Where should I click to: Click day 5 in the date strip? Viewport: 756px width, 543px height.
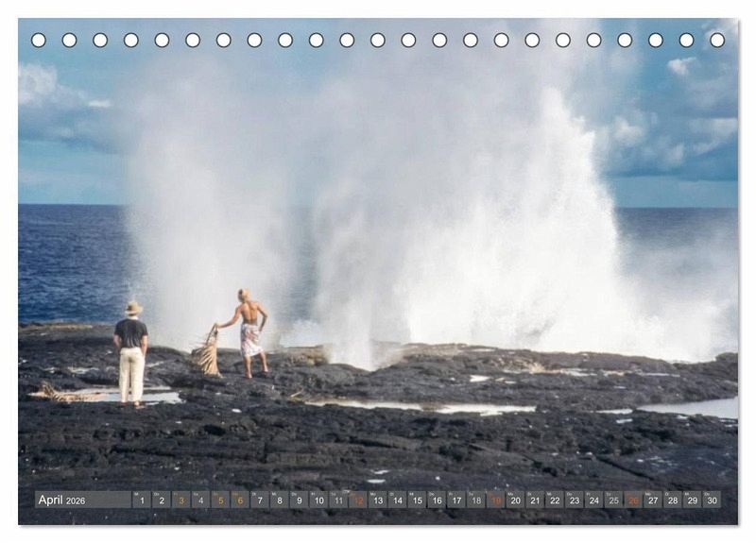(x=220, y=501)
